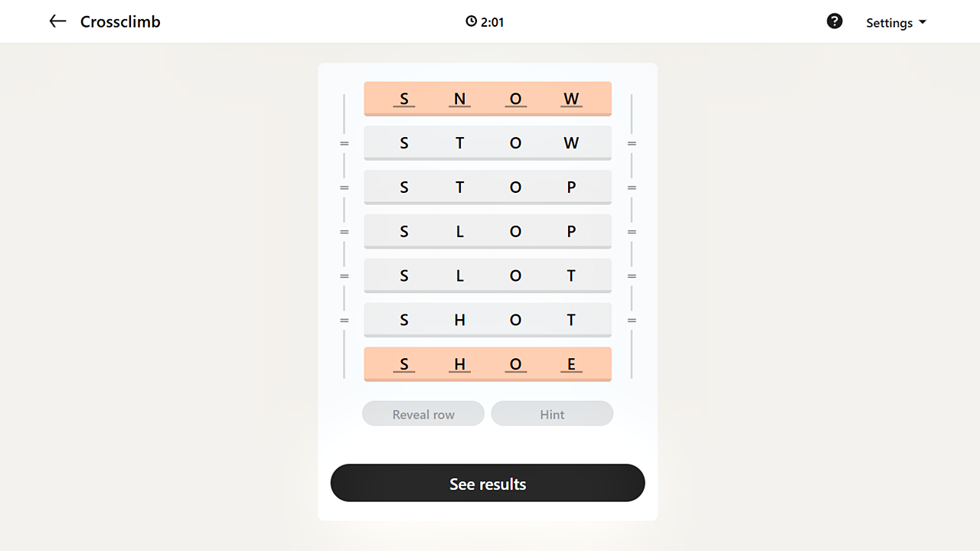
Task: Click left drag handle of SHOT row
Action: pyautogui.click(x=345, y=321)
